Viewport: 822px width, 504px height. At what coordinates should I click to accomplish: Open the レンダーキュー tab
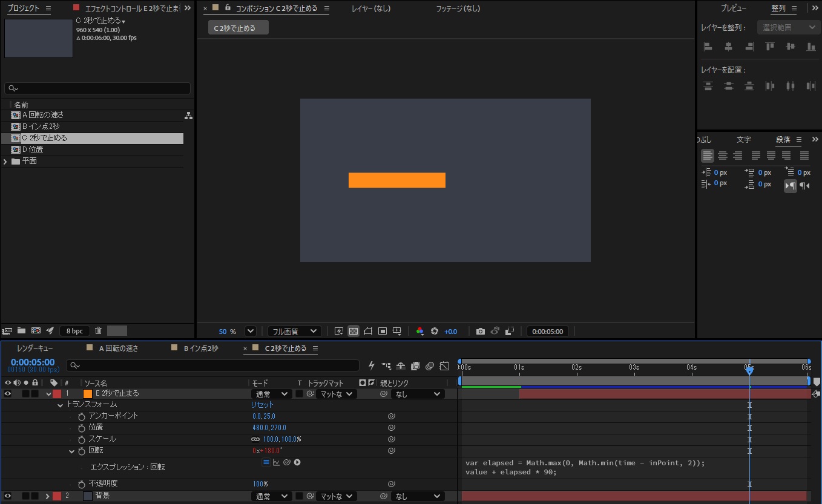[x=35, y=349]
